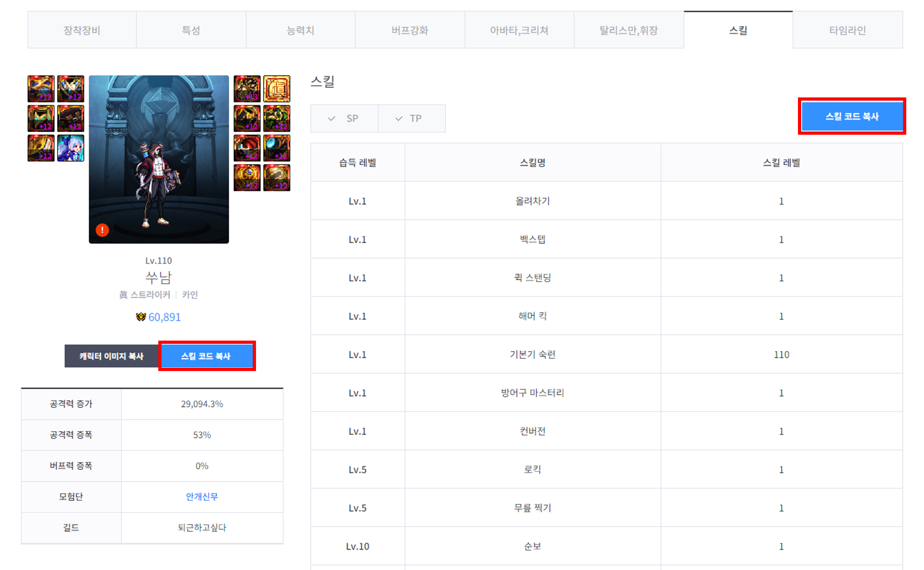
Task: Click the golden square title icon
Action: point(277,89)
